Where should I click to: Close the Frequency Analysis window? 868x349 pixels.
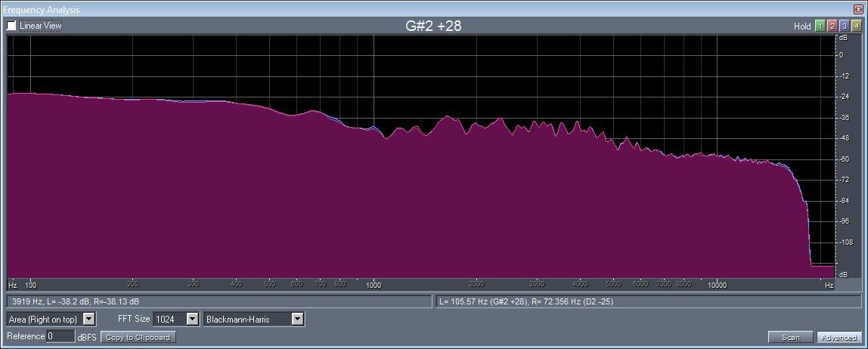tap(858, 9)
